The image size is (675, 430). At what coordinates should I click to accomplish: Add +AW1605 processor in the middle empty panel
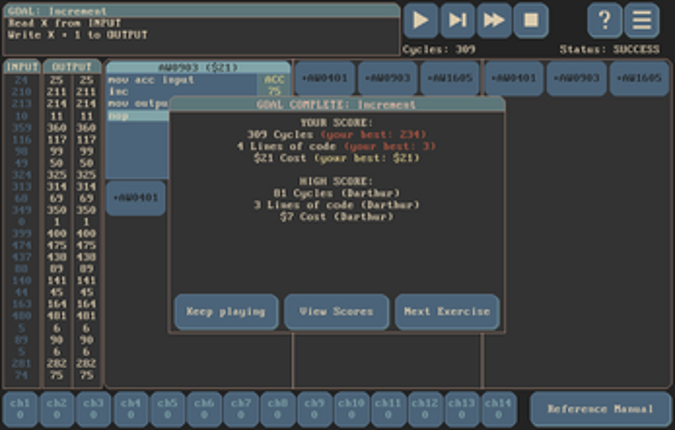(450, 78)
